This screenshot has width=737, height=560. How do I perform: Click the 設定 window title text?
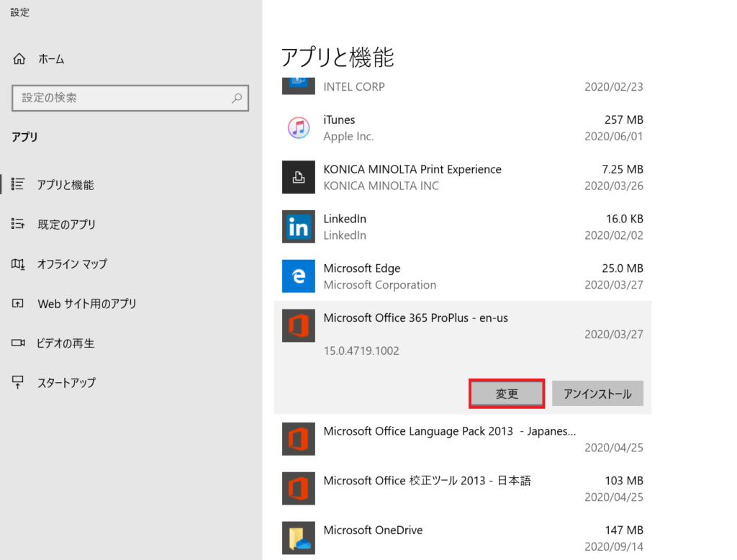coord(19,12)
